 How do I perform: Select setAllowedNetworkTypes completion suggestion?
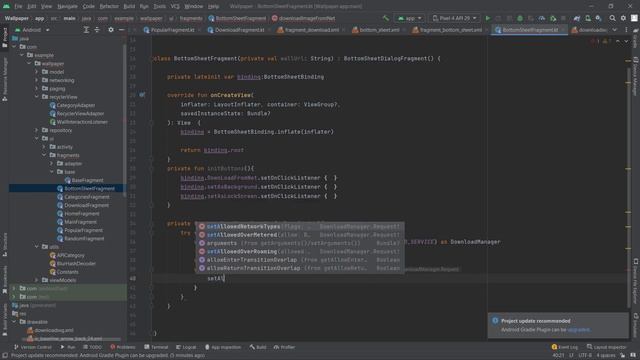[x=300, y=226]
